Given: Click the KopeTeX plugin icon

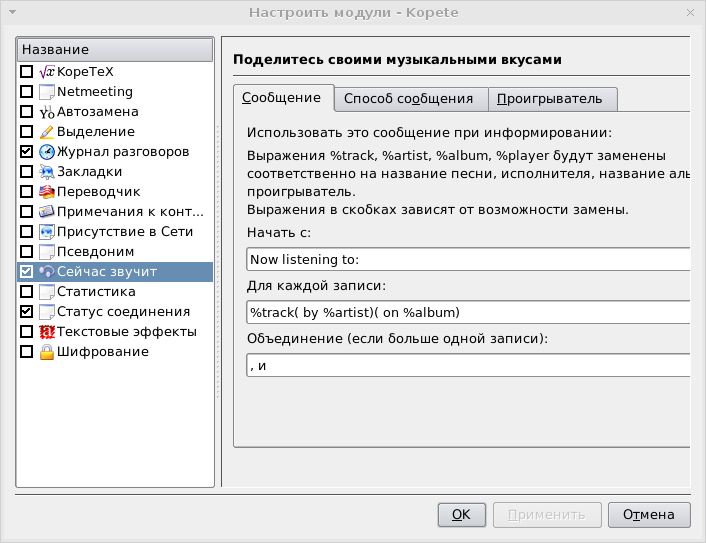Looking at the screenshot, I should click(47, 72).
